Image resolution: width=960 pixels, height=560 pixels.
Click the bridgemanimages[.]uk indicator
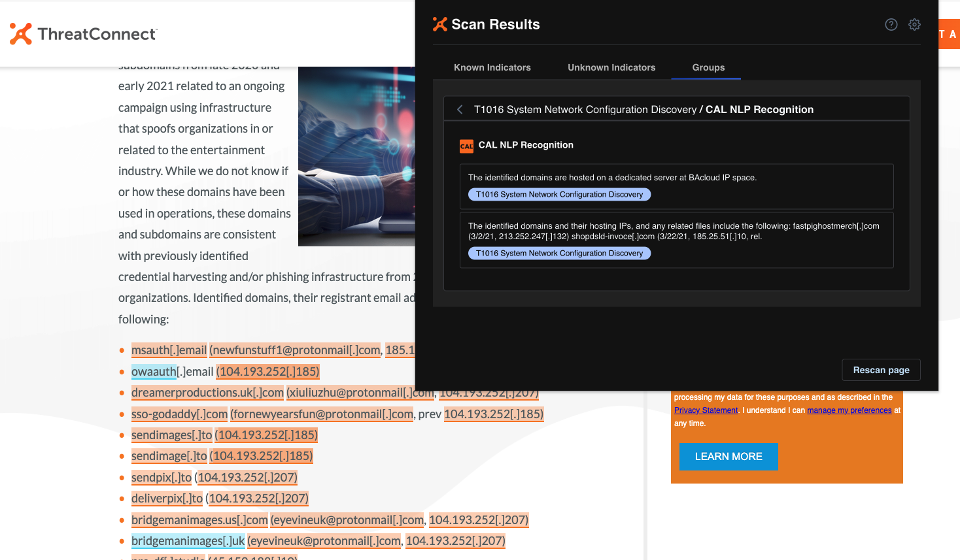click(x=188, y=541)
